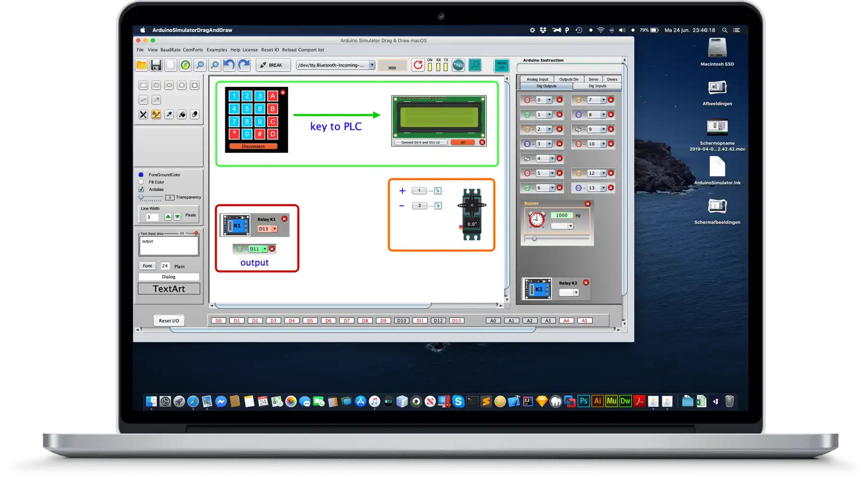This screenshot has width=868, height=477.
Task: Open the BaudRate menu
Action: (171, 50)
